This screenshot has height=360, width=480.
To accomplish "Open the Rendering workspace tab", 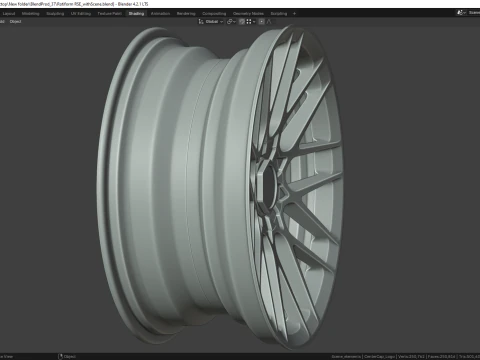I will pyautogui.click(x=186, y=14).
